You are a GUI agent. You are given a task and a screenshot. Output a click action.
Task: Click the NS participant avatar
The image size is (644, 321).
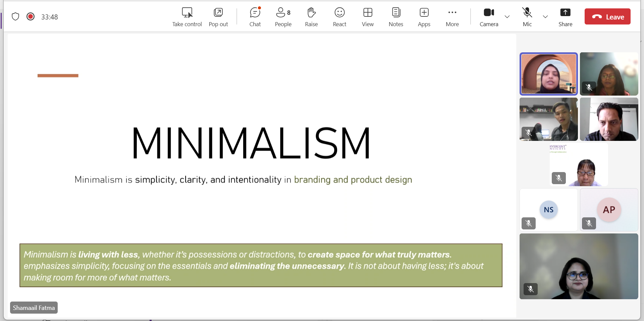click(548, 210)
